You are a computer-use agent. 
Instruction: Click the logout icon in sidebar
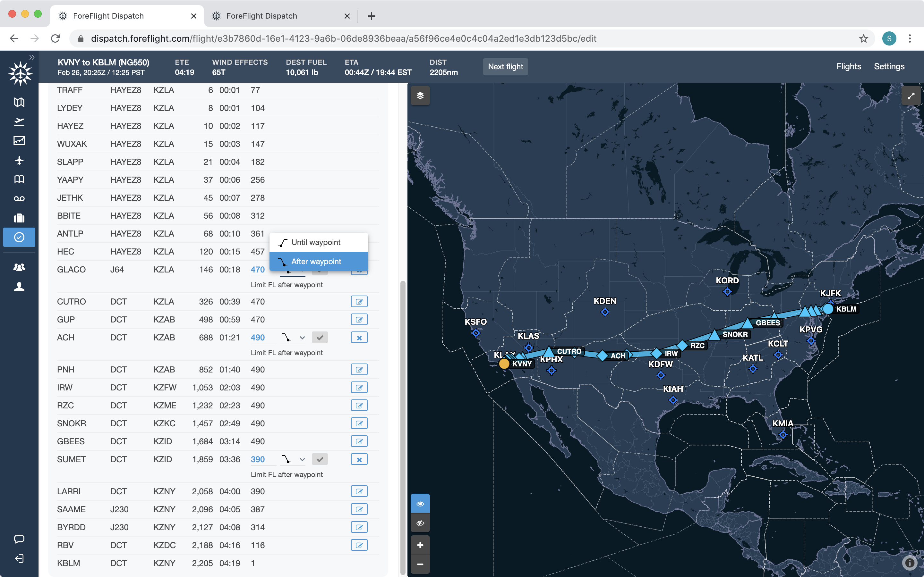19,559
